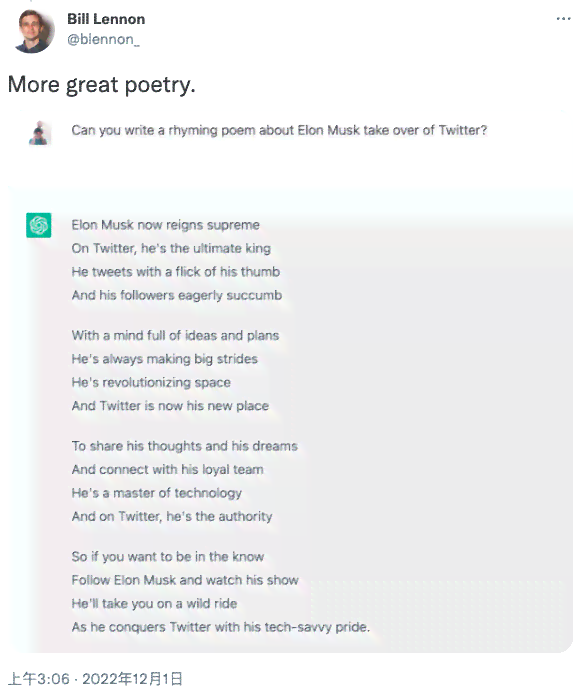Click the final line ending 'tech-savvy pride.'

click(221, 627)
